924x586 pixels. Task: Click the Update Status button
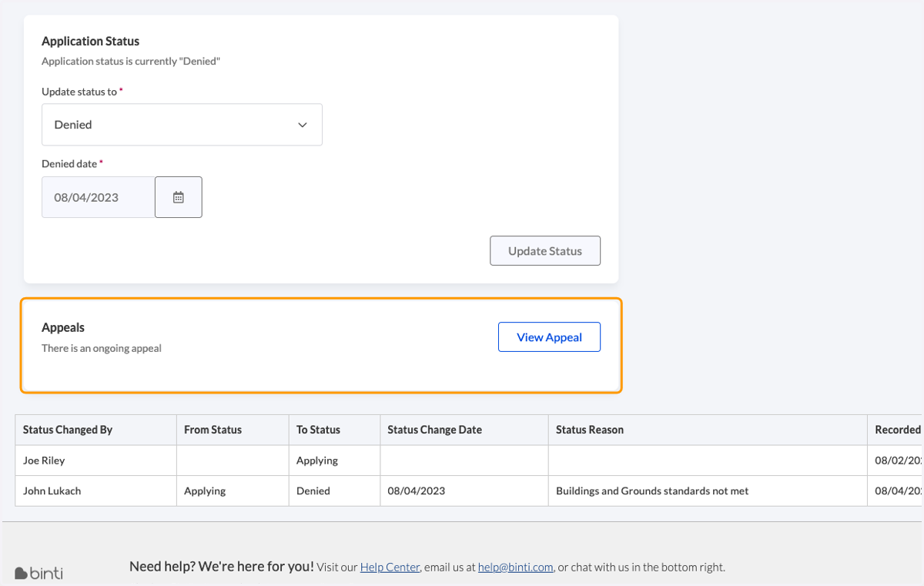click(x=545, y=251)
